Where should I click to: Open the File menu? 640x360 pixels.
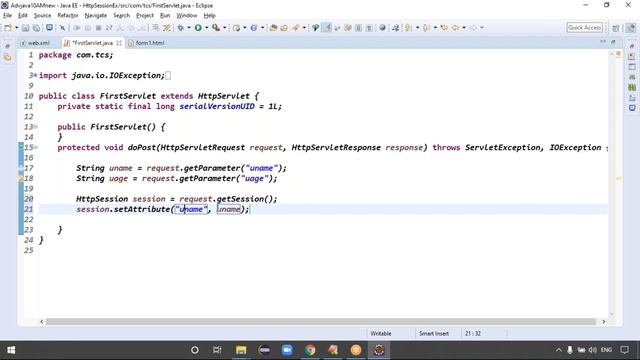pyautogui.click(x=7, y=16)
